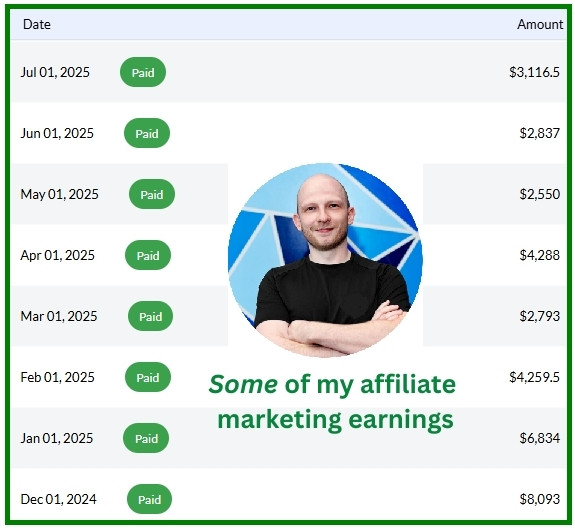Click the $2,837 amount for June

pos(539,133)
